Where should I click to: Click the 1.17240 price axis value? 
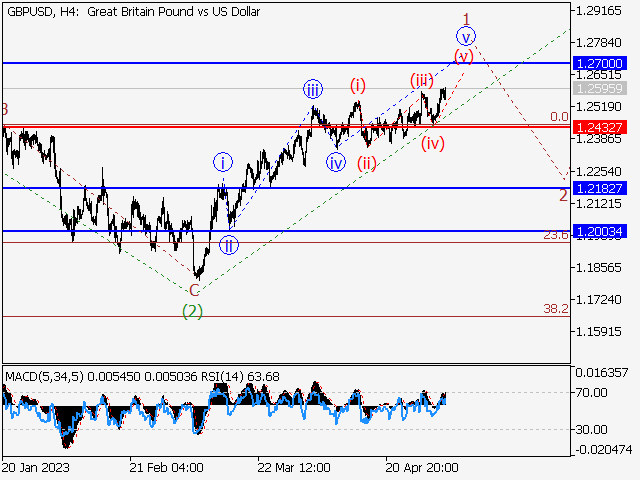pyautogui.click(x=598, y=300)
